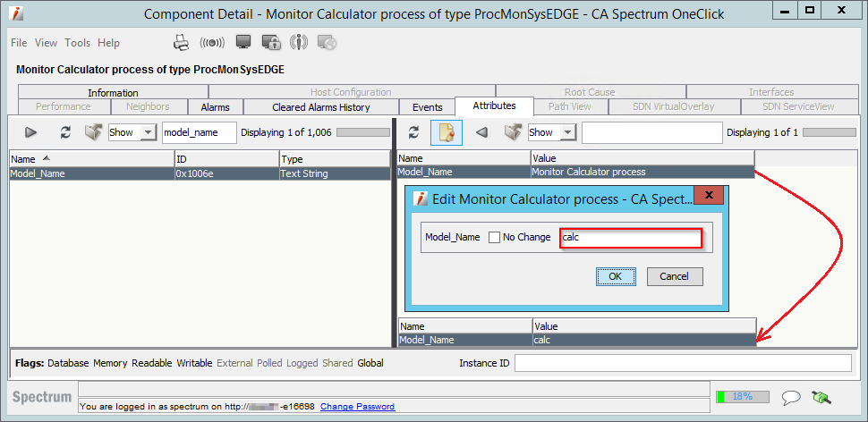The height and width of the screenshot is (422, 868).
Task: Refresh the left attribute list
Action: tap(65, 132)
